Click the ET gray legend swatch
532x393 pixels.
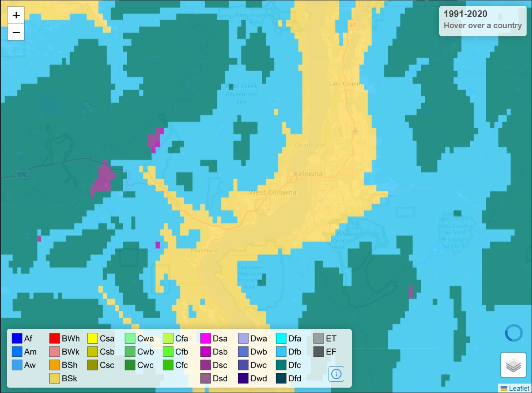319,338
